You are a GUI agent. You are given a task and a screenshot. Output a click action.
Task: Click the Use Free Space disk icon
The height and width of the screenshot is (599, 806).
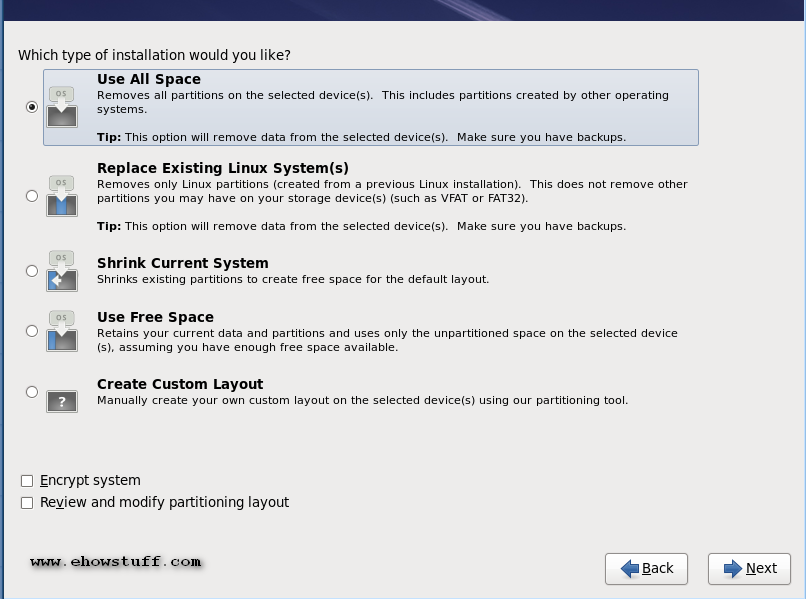62,331
